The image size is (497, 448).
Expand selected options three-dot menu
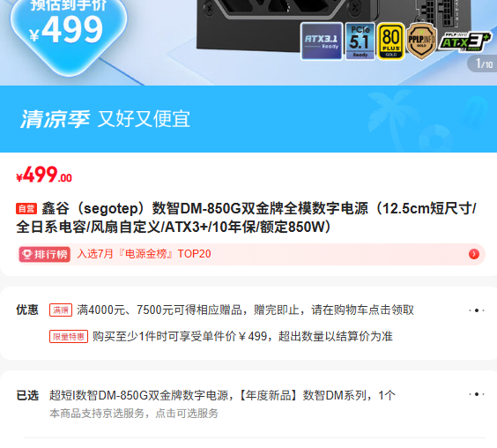[477, 394]
